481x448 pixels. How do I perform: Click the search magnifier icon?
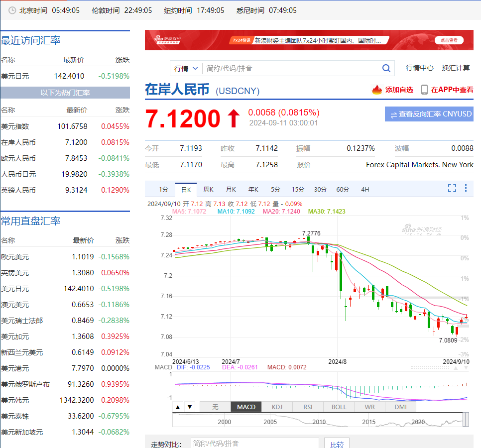pos(386,68)
